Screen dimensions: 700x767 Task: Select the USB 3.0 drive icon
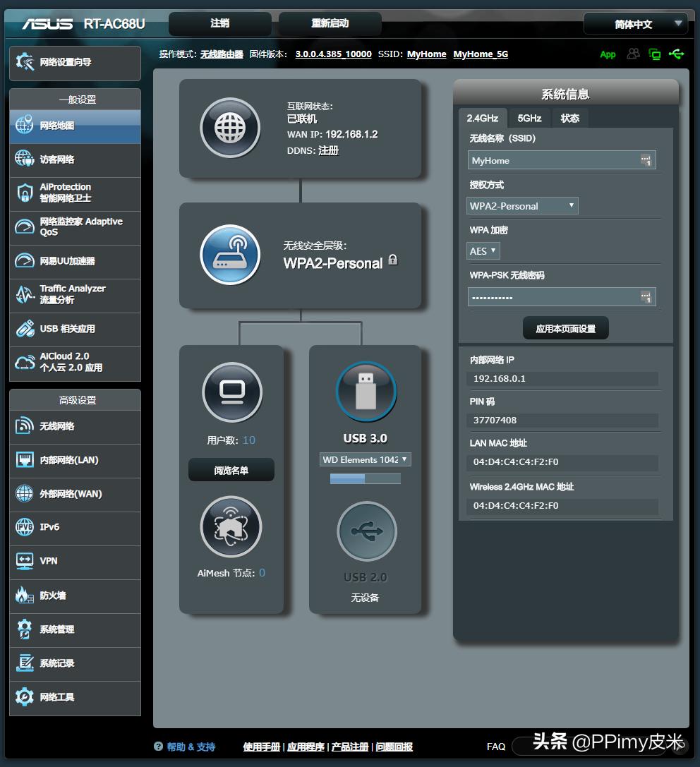click(x=366, y=392)
